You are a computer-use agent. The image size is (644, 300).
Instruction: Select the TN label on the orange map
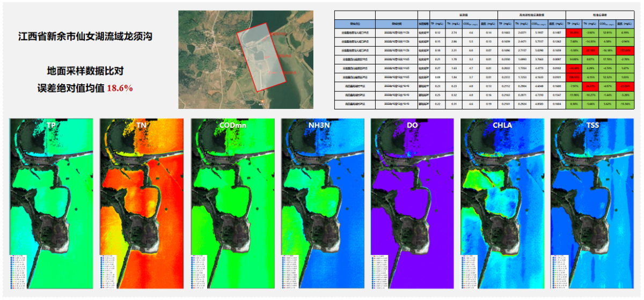click(141, 125)
